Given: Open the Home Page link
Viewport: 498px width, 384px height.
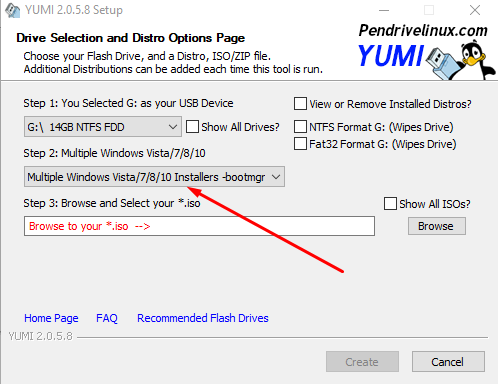Looking at the screenshot, I should click(x=51, y=318).
